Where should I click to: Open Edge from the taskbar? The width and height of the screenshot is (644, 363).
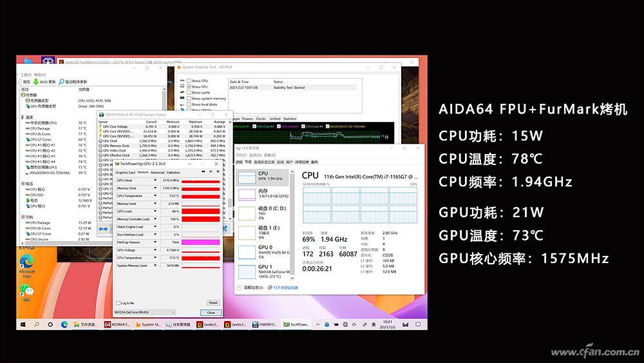click(64, 324)
